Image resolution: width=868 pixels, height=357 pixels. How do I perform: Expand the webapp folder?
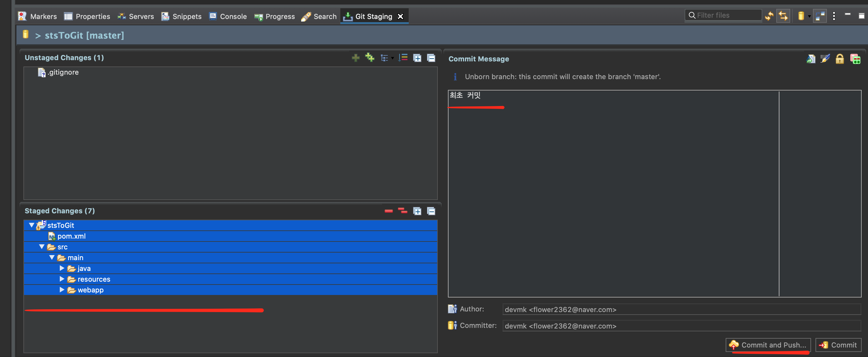[x=62, y=290]
